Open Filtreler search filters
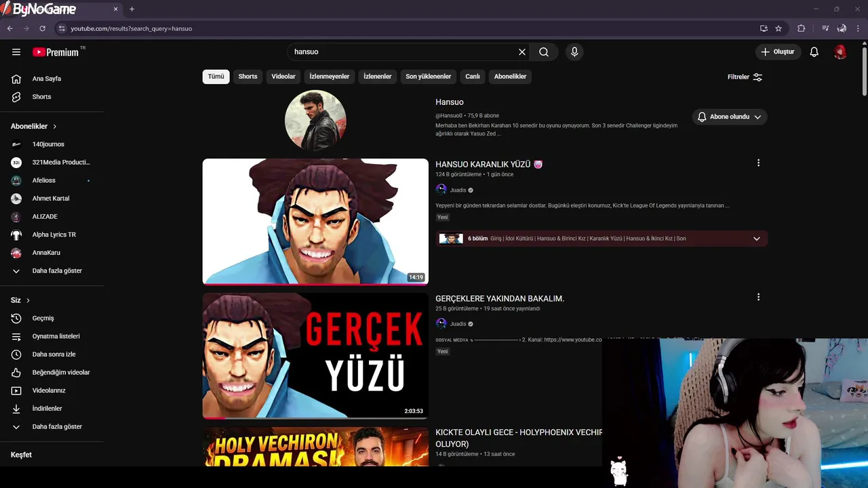This screenshot has width=868, height=488. click(745, 77)
